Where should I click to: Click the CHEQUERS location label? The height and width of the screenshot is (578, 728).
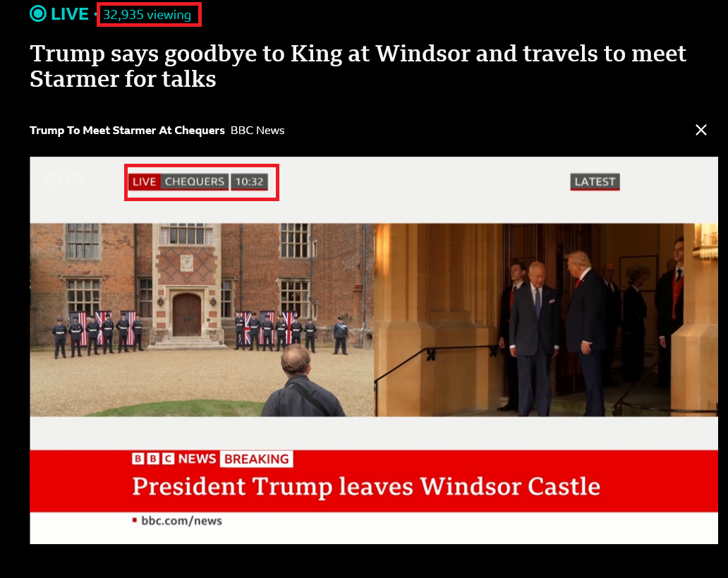pos(195,181)
